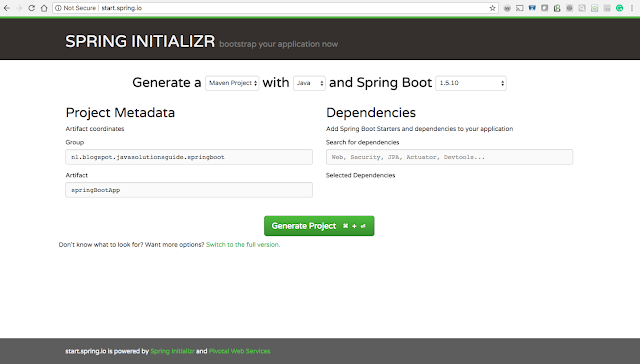This screenshot has height=364, width=640.
Task: Click the Generate Project button
Action: [319, 226]
